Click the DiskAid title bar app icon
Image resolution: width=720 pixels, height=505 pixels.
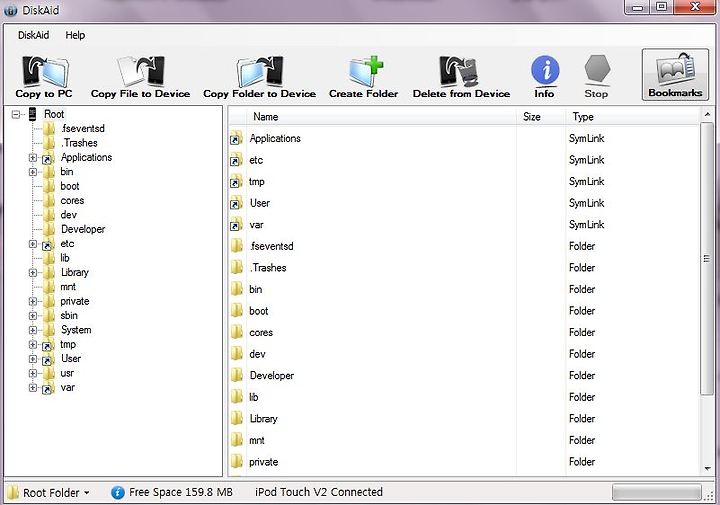10,11
